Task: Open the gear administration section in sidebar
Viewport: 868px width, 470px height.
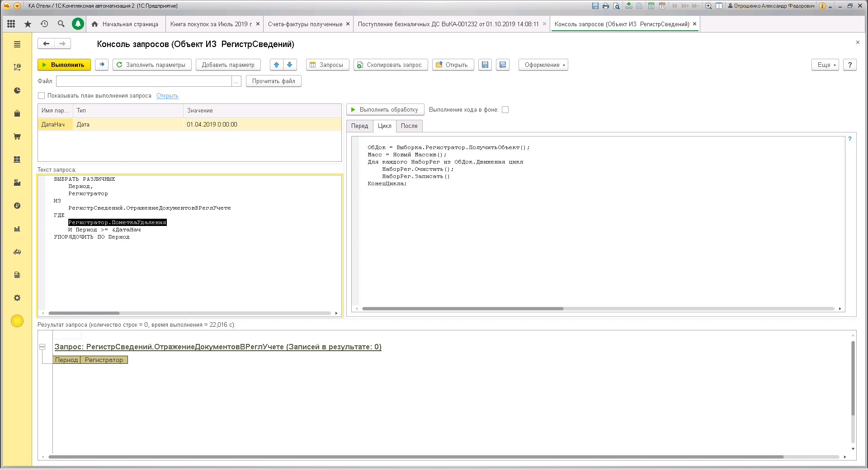Action: 17,298
